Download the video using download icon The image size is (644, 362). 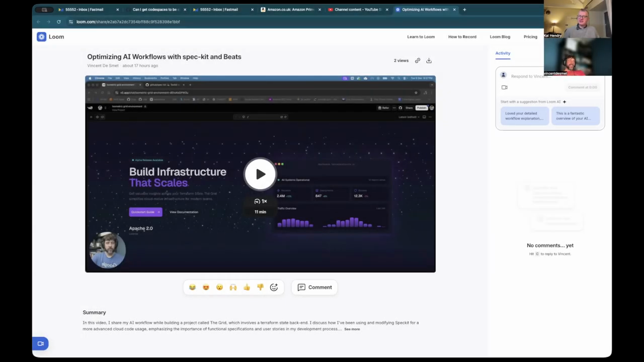429,60
